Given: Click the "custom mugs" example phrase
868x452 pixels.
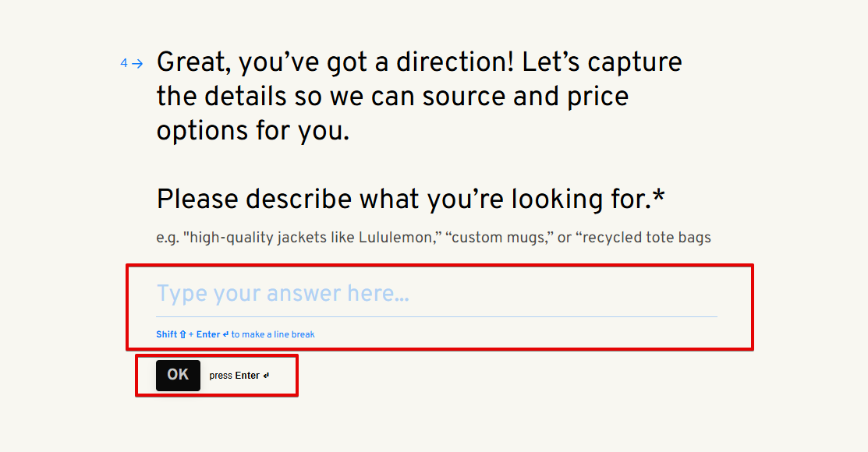Looking at the screenshot, I should (x=501, y=238).
